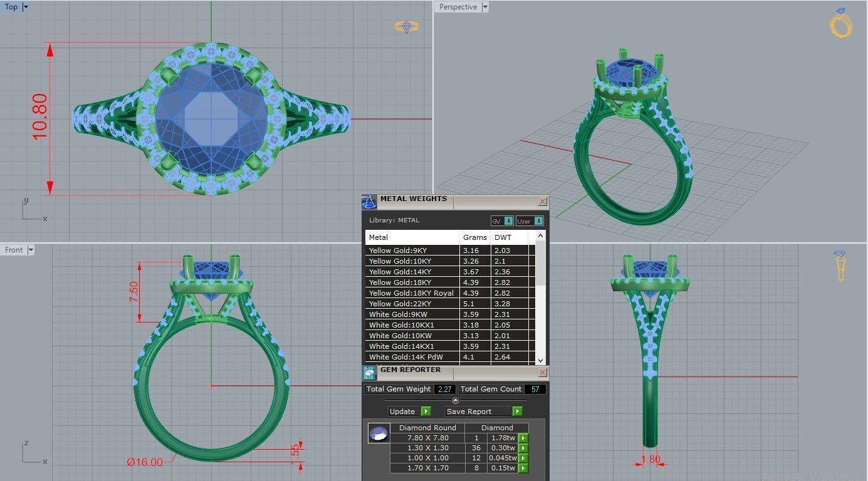
Task: Click the DWT column header
Action: [510, 237]
